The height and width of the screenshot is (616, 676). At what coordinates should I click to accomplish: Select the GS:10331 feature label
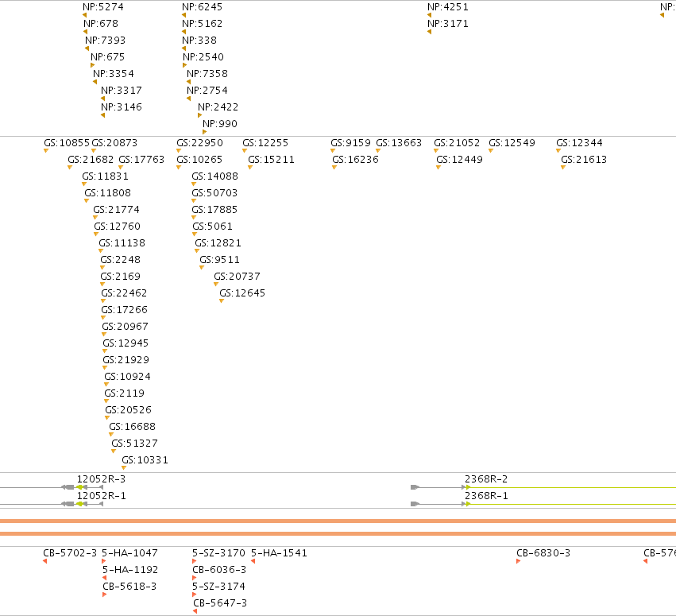145,460
